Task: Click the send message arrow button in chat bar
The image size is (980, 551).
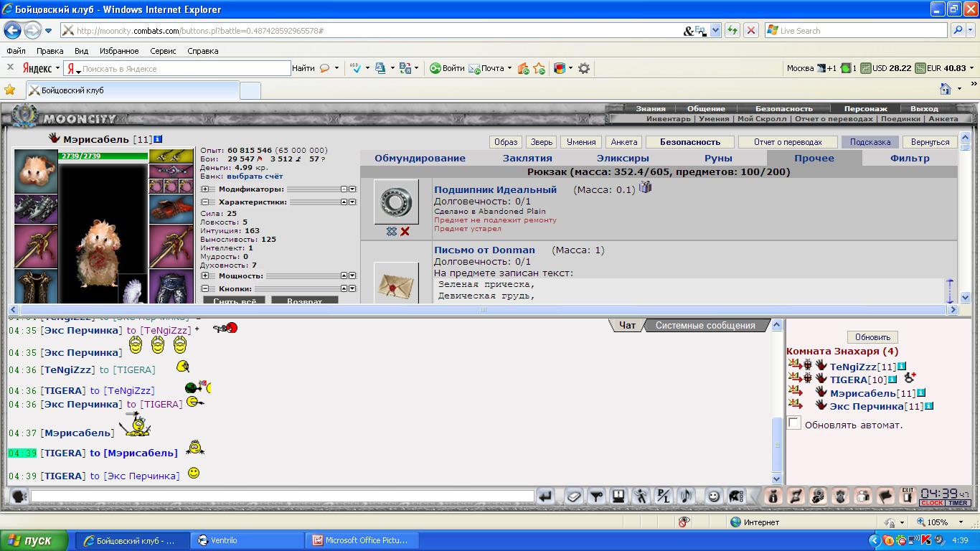Action: point(546,496)
